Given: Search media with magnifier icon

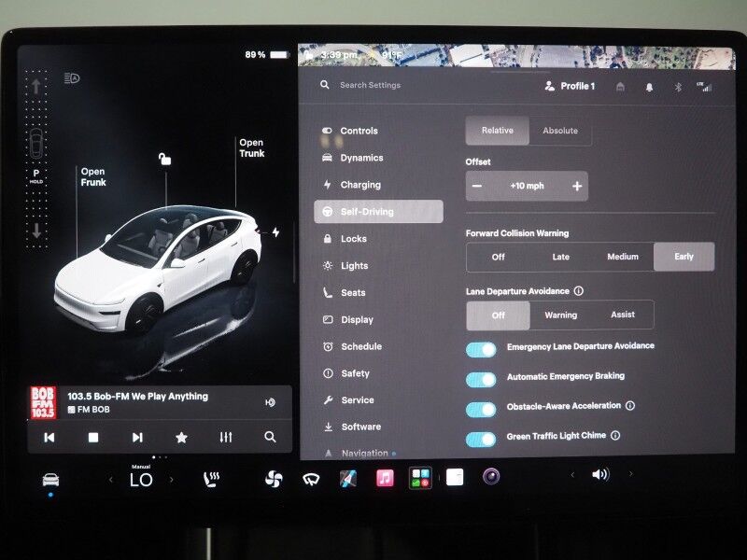Looking at the screenshot, I should coord(270,437).
